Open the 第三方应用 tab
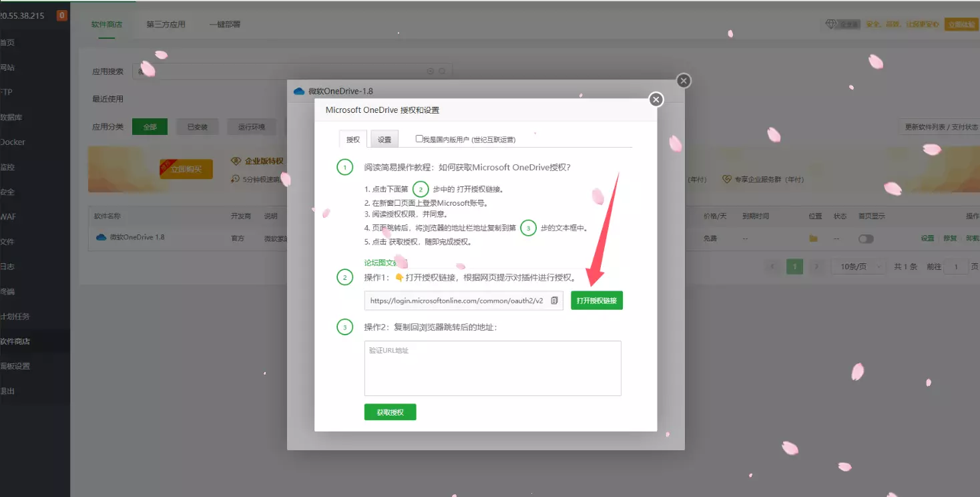The height and width of the screenshot is (497, 980). click(x=166, y=25)
